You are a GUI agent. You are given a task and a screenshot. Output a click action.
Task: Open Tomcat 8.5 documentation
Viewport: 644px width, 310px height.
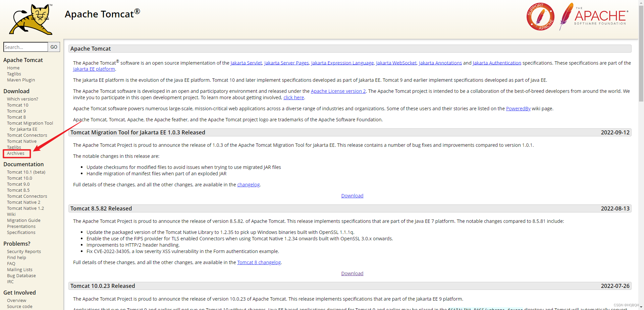click(x=18, y=190)
